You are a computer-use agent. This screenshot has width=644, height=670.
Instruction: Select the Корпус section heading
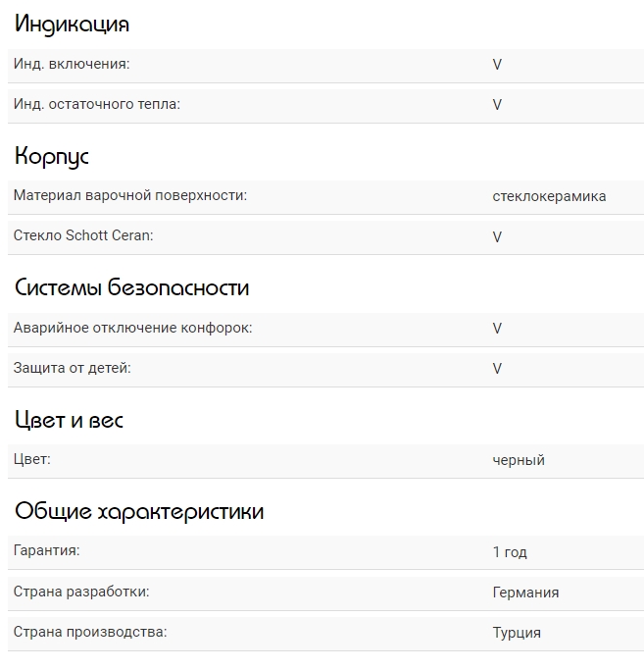[x=52, y=157]
